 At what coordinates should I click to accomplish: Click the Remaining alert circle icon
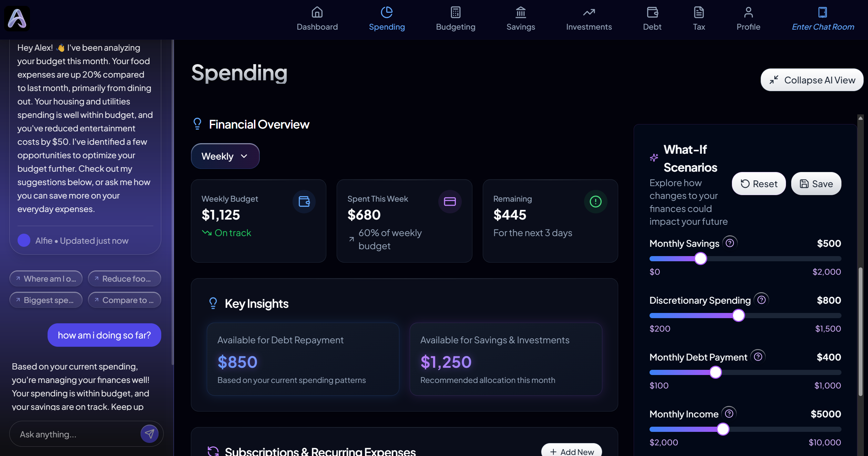595,201
